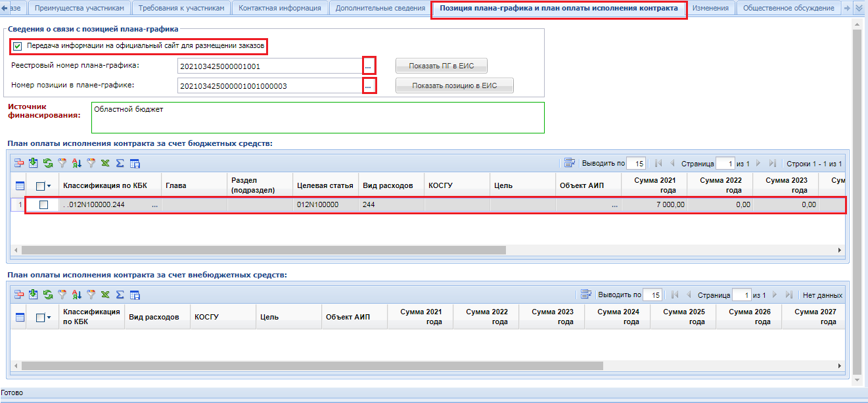The height and width of the screenshot is (403, 868).
Task: Focus 'Источник финансирования' text area
Action: coord(318,118)
